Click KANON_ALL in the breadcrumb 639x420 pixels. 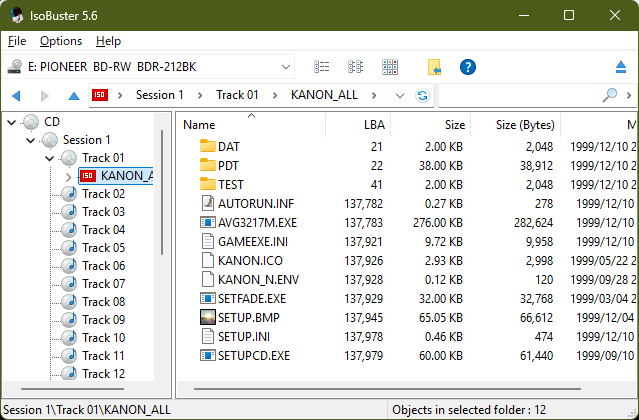[324, 95]
